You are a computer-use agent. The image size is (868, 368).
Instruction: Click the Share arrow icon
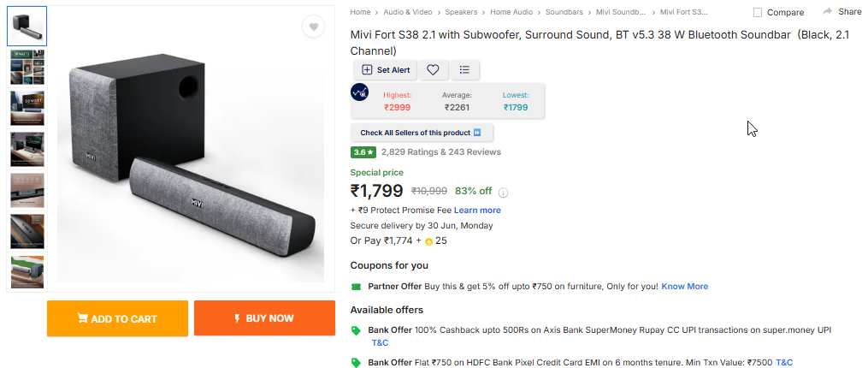click(827, 12)
